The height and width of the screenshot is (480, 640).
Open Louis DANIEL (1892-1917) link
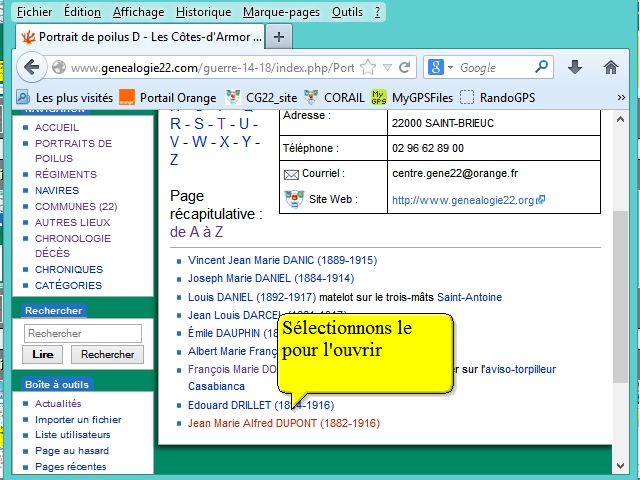[252, 297]
